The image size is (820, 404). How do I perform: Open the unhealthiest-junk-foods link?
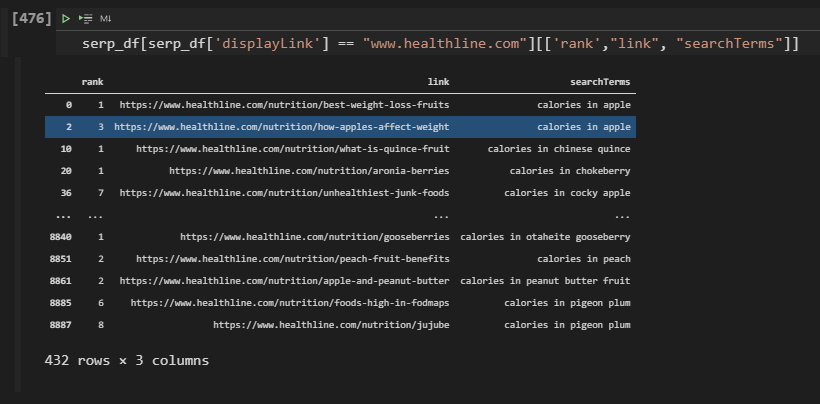coord(284,193)
